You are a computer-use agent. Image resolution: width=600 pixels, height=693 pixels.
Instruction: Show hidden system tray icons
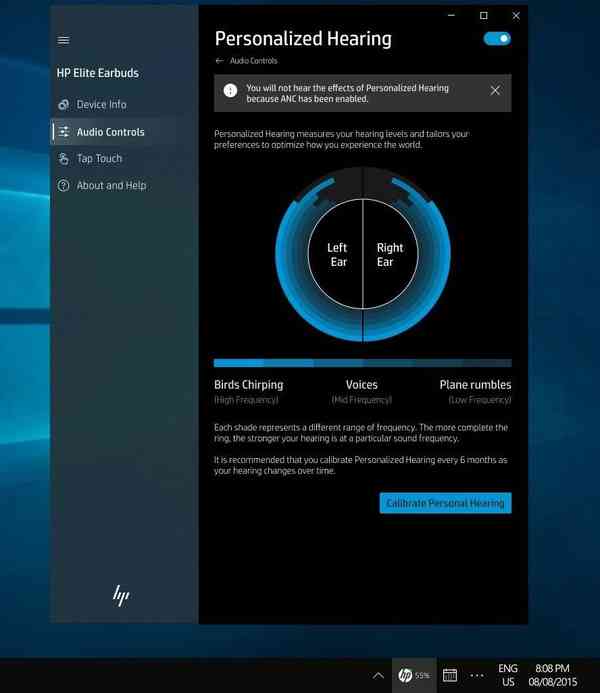tap(378, 675)
